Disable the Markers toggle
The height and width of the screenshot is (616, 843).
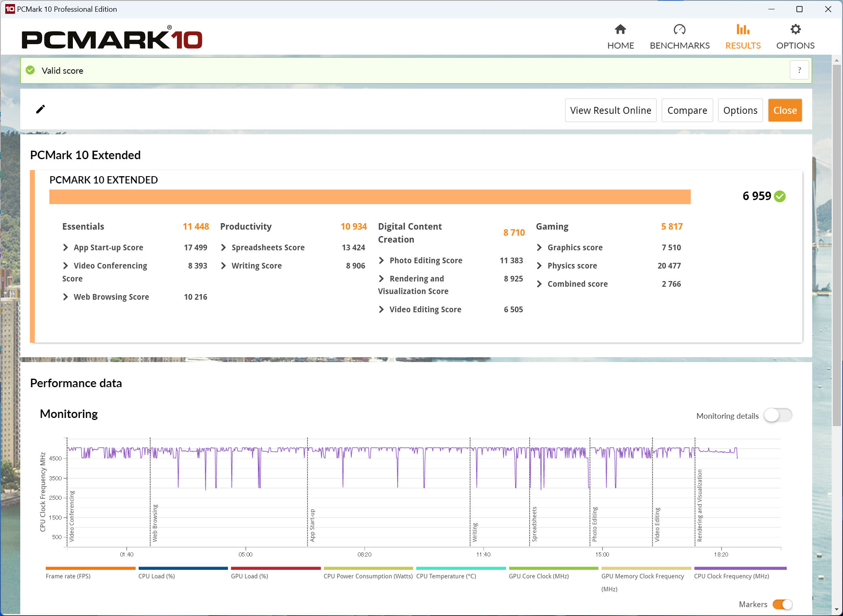coord(782,604)
